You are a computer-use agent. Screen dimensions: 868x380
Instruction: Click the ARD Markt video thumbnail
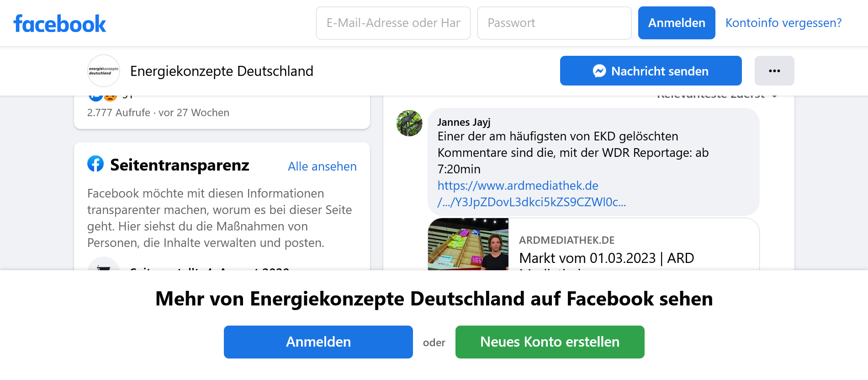coord(468,244)
